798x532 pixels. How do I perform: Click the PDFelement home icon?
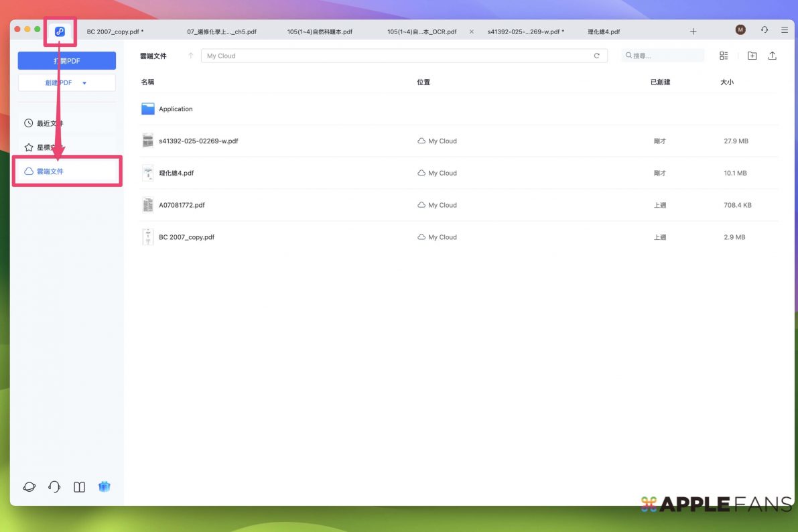pyautogui.click(x=60, y=31)
